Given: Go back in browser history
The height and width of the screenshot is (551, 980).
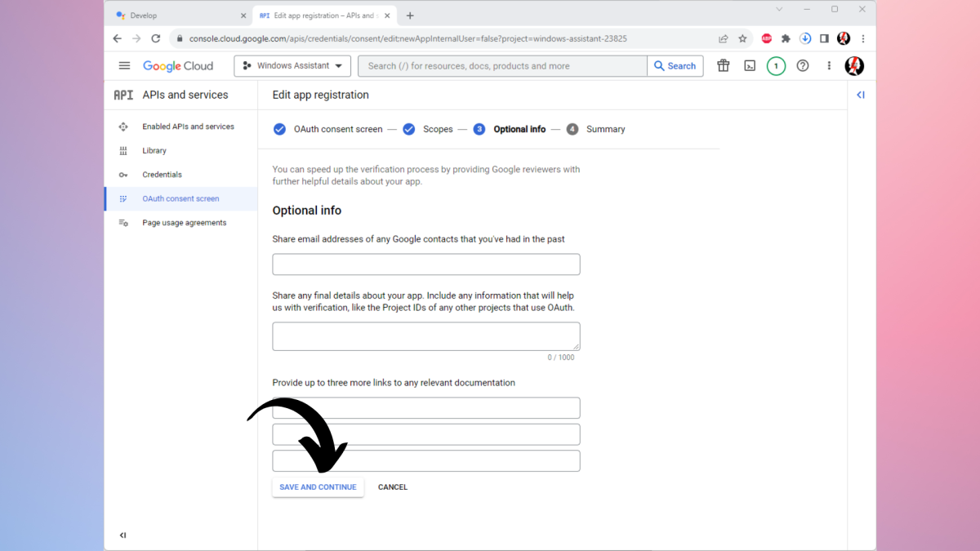Looking at the screenshot, I should 118,38.
